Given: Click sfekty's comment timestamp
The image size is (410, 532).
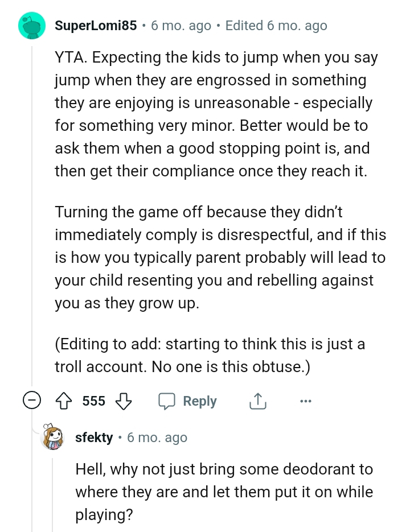Looking at the screenshot, I should (157, 438).
